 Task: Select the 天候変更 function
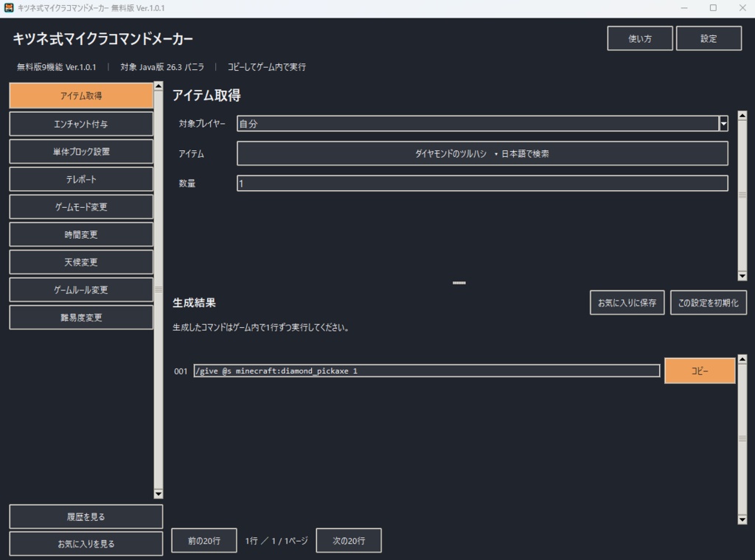[x=81, y=262]
